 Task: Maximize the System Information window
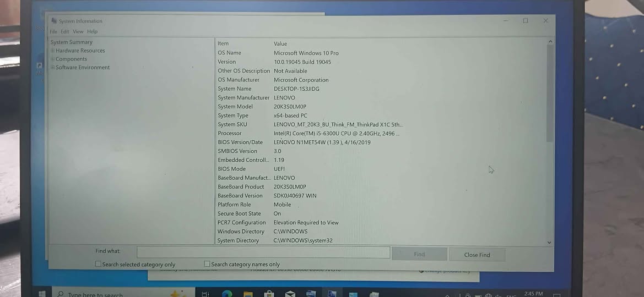tap(526, 20)
